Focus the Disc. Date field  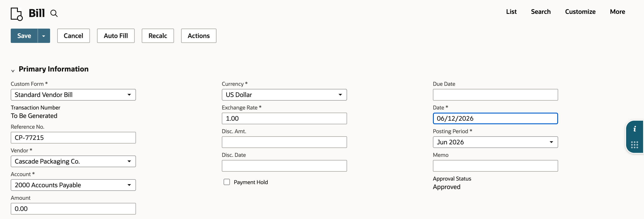[284, 166]
